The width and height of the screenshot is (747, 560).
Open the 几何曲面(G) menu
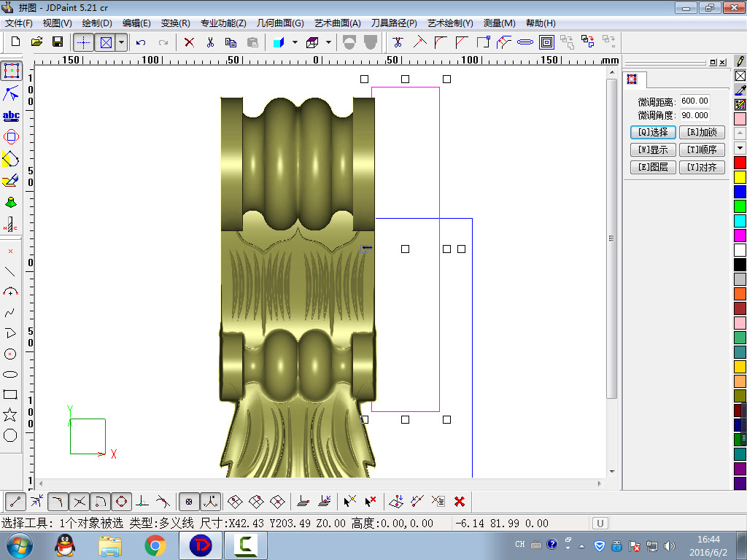[x=280, y=23]
